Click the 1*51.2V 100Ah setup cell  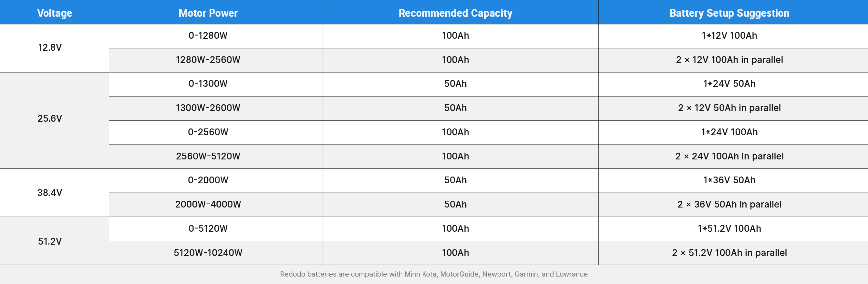(x=729, y=228)
